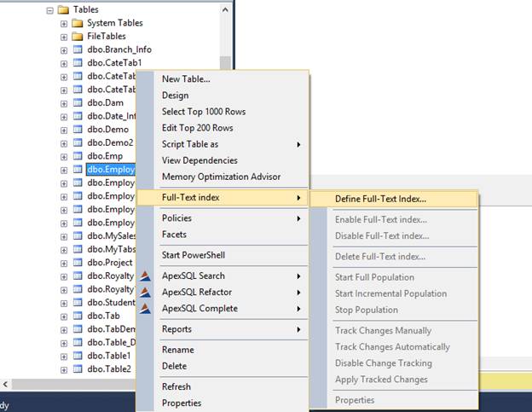This screenshot has width=532, height=412.
Task: Click View Dependencies menu entry
Action: click(x=223, y=160)
